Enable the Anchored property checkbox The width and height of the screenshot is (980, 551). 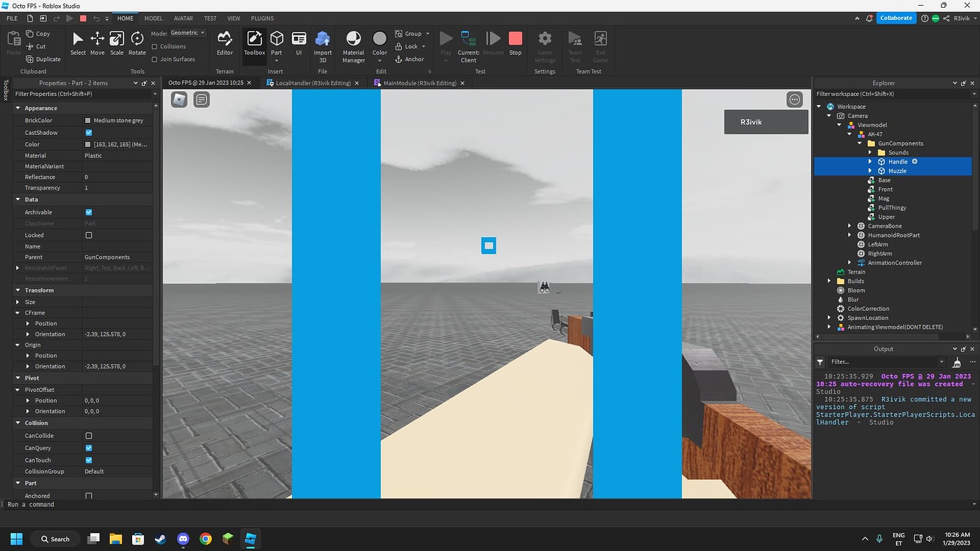coord(88,495)
